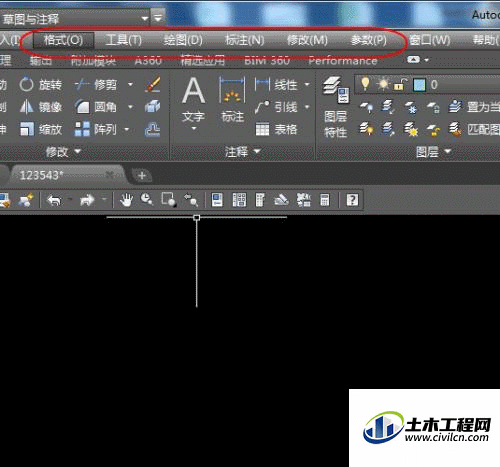
Task: Activate the Array (阵列) tool
Action: 96,129
